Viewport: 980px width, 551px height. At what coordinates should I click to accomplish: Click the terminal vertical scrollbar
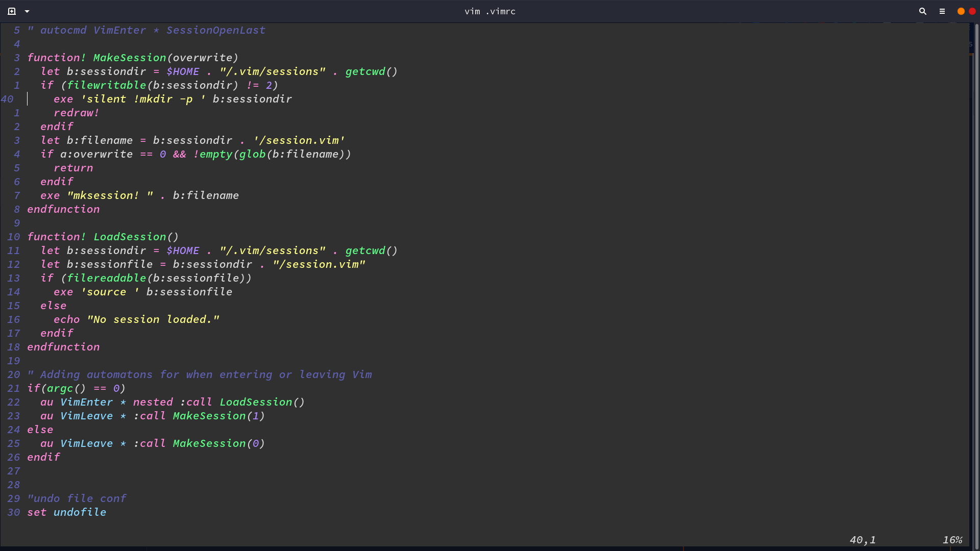pyautogui.click(x=976, y=286)
